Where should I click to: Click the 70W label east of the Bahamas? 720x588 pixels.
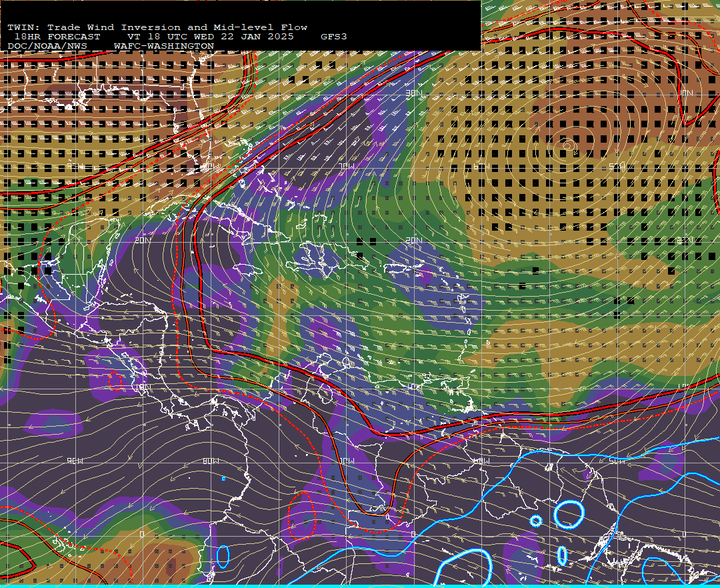[x=347, y=166]
